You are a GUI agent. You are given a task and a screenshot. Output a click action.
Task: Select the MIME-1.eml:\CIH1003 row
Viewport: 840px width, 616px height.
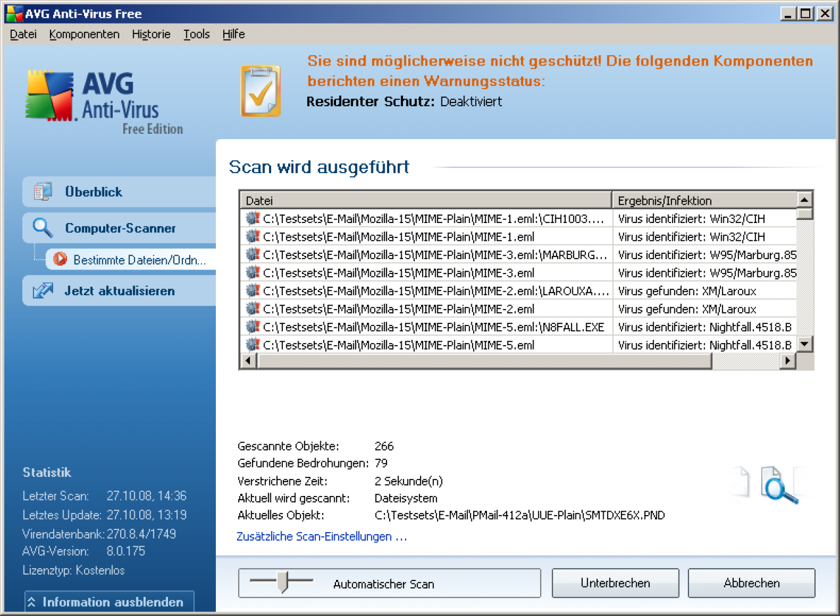coord(518,218)
